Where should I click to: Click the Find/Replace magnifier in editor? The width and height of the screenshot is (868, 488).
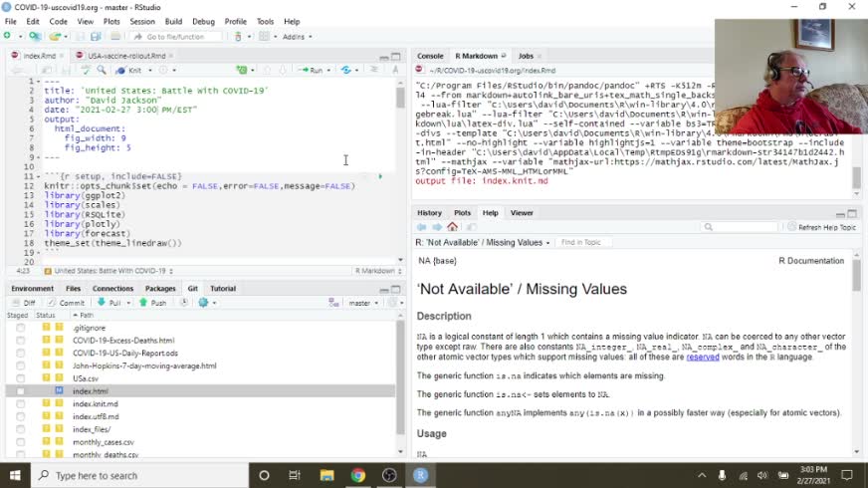102,71
